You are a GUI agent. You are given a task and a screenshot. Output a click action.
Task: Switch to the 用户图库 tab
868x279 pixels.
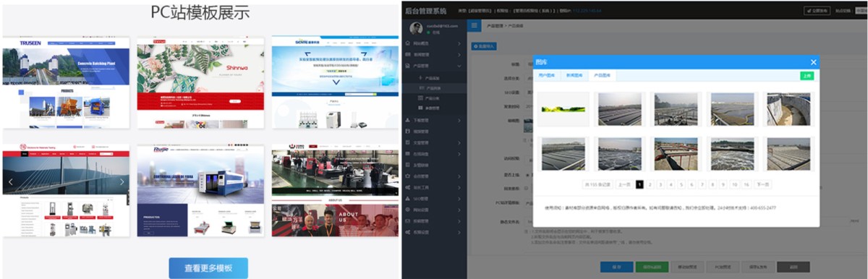pos(547,75)
